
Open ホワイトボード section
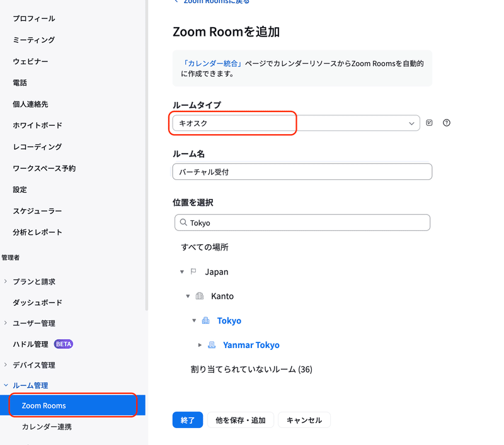pos(37,125)
